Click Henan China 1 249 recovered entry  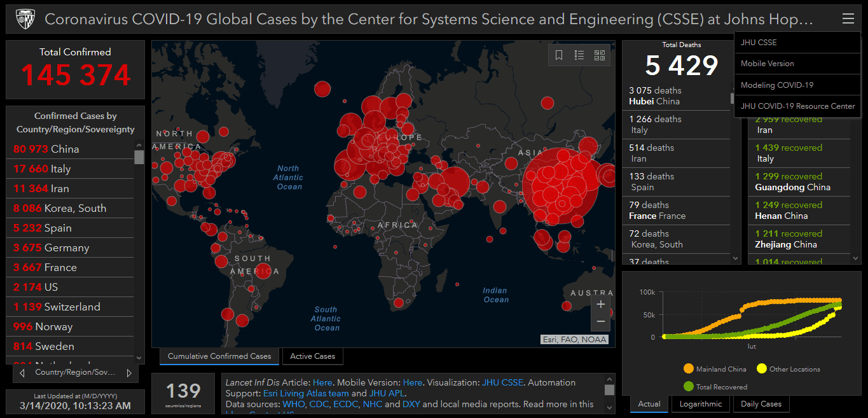point(799,211)
